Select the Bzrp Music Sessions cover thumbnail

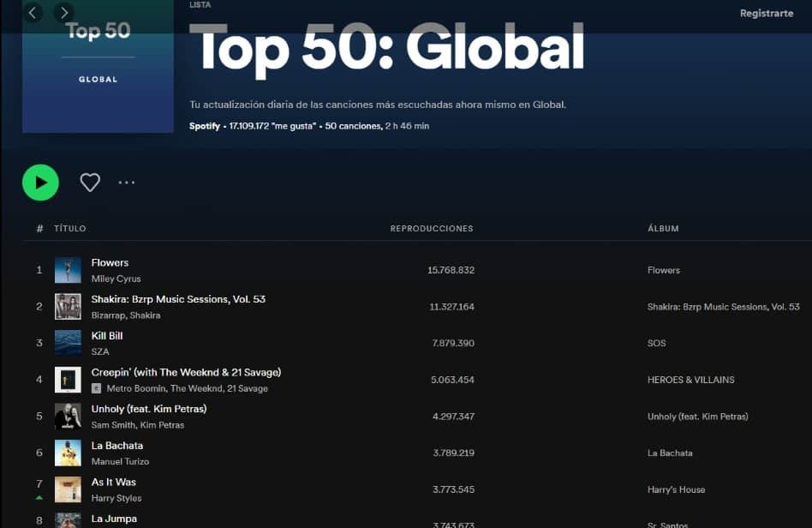pyautogui.click(x=68, y=306)
